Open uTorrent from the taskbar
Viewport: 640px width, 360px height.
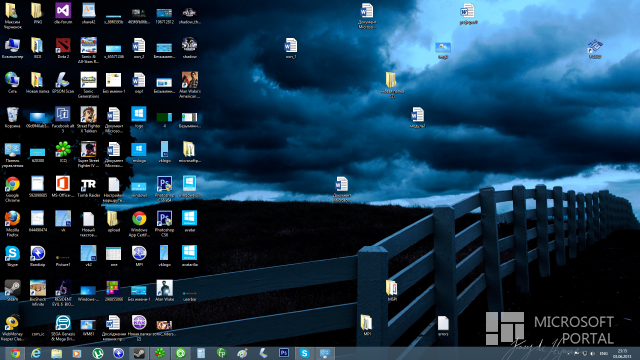click(x=98, y=353)
